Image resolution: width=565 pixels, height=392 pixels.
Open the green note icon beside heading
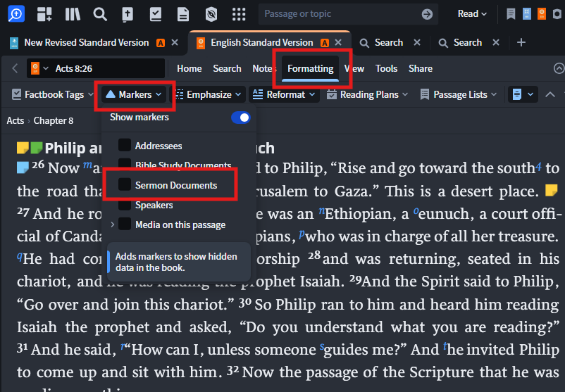[37, 148]
